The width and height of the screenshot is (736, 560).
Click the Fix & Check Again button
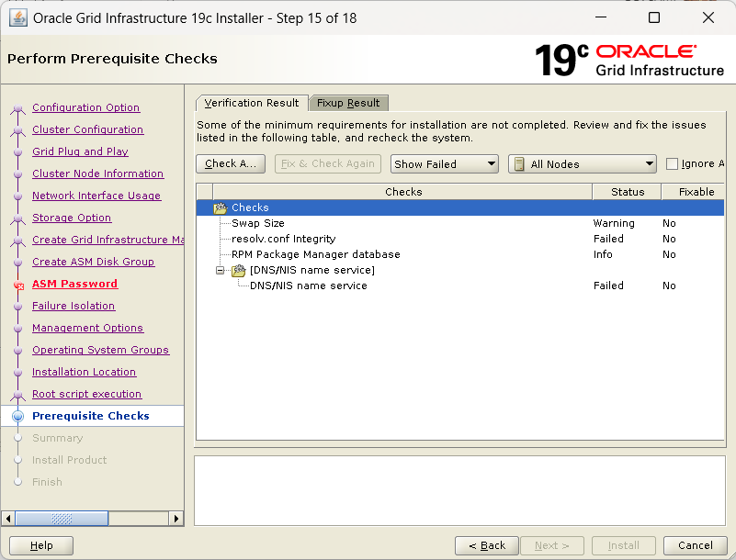click(x=328, y=163)
